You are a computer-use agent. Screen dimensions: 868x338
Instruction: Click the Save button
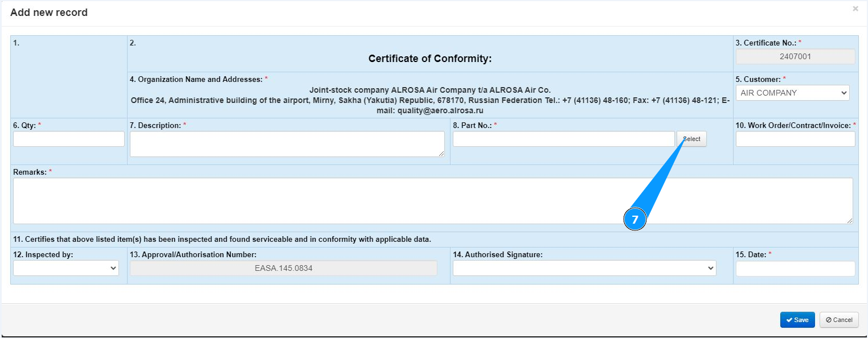(x=797, y=320)
